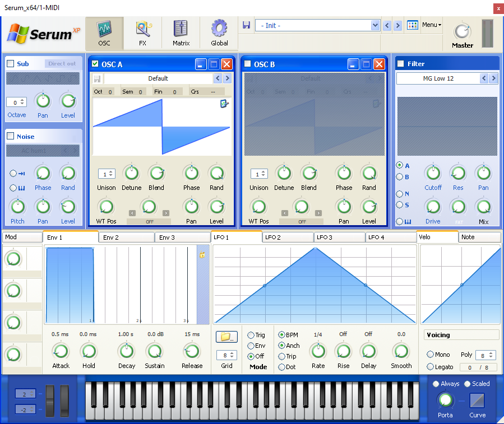Image resolution: width=504 pixels, height=424 pixels.
Task: Click OSC B next warp mode arrow
Action: coord(318,213)
